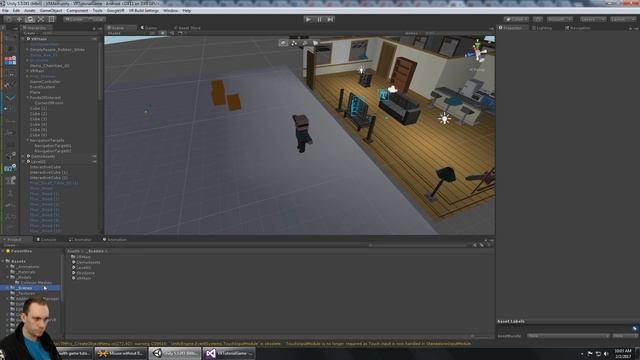Select the EventSystem object in Hierarchy

point(42,87)
